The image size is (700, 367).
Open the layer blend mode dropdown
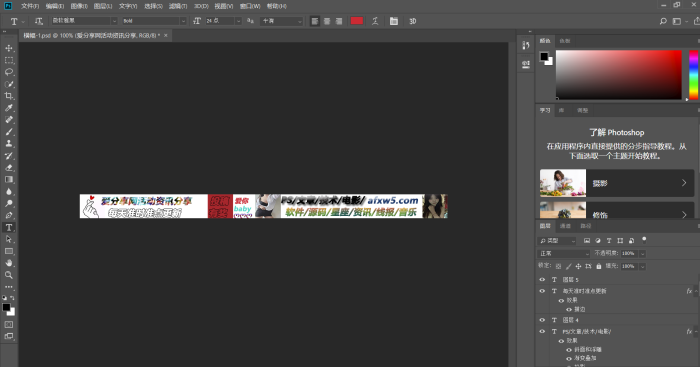tap(563, 253)
